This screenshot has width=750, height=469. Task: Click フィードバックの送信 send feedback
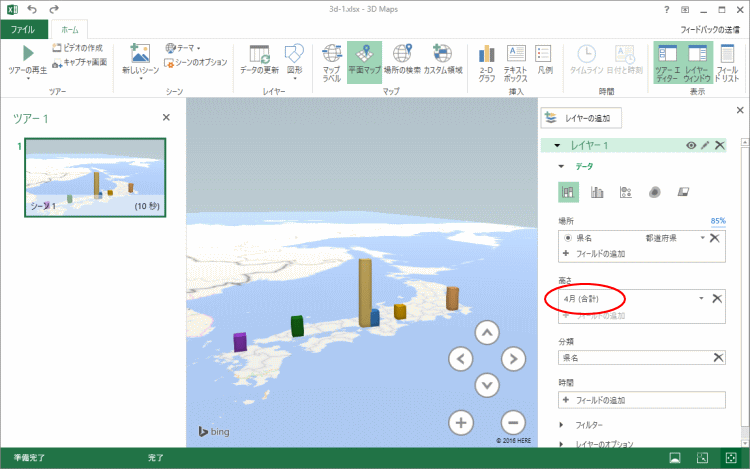(x=710, y=30)
